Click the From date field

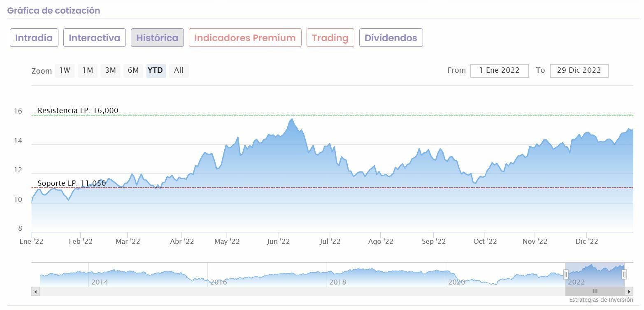(500, 70)
